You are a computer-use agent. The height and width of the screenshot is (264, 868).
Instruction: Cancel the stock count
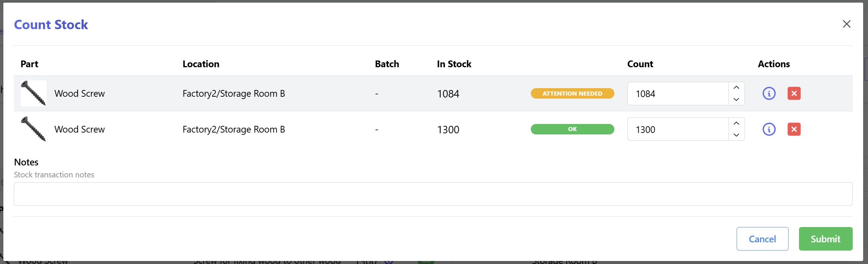pos(762,239)
